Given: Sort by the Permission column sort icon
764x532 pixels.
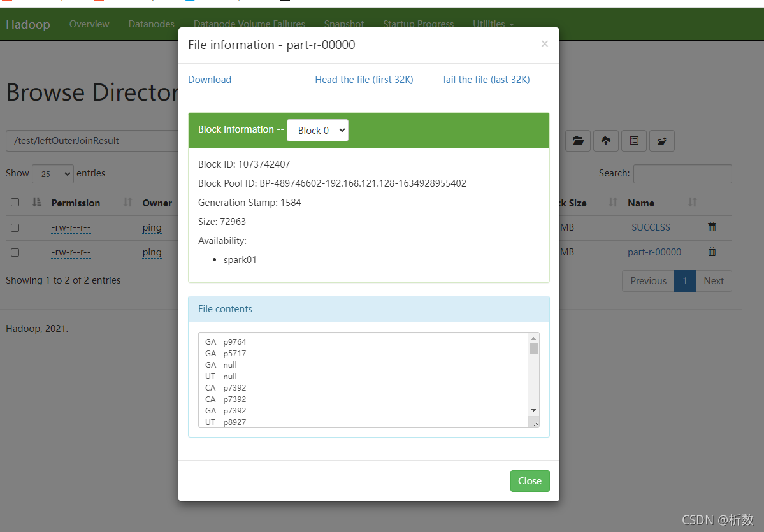Looking at the screenshot, I should (x=127, y=202).
